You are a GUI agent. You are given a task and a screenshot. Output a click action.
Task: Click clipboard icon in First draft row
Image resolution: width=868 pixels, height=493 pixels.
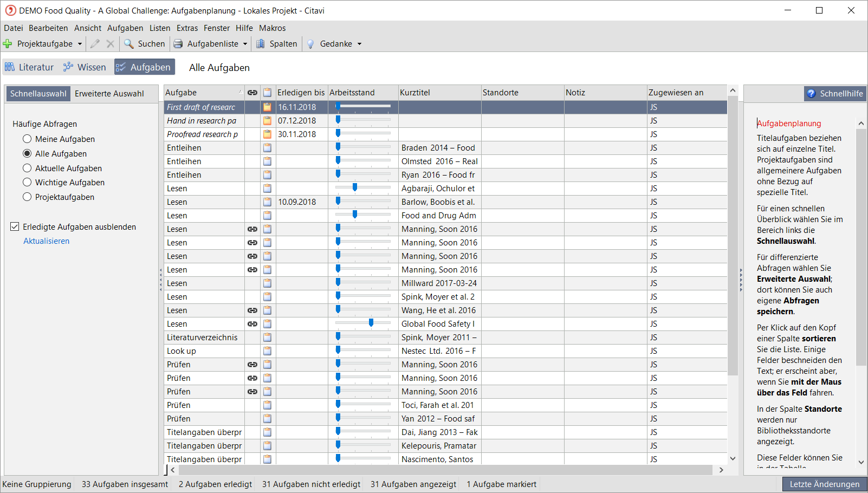267,107
